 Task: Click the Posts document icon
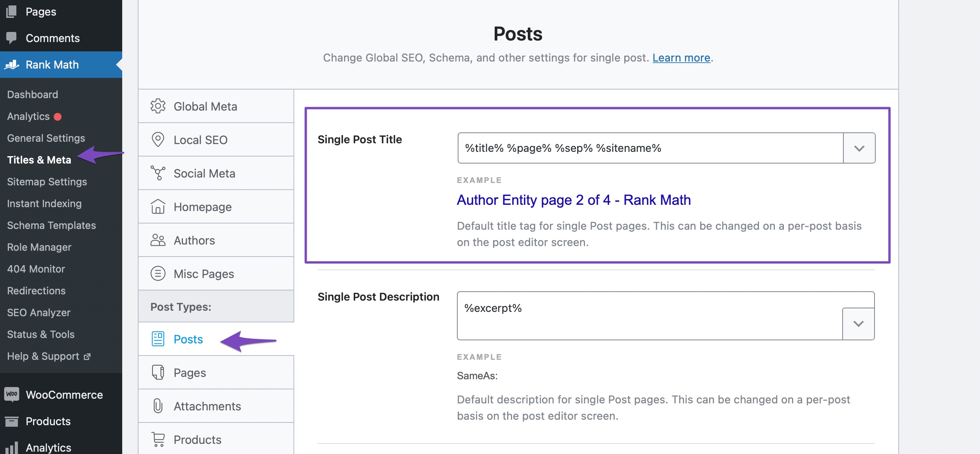tap(158, 339)
